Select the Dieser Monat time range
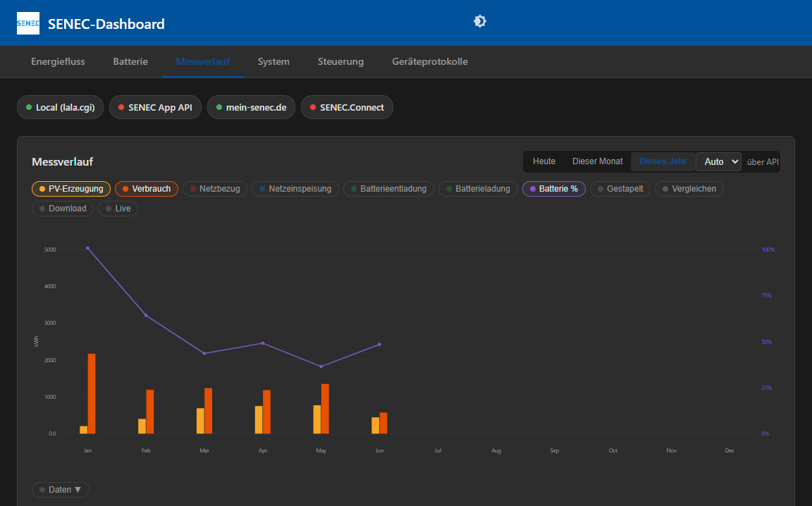The image size is (812, 506). click(597, 161)
